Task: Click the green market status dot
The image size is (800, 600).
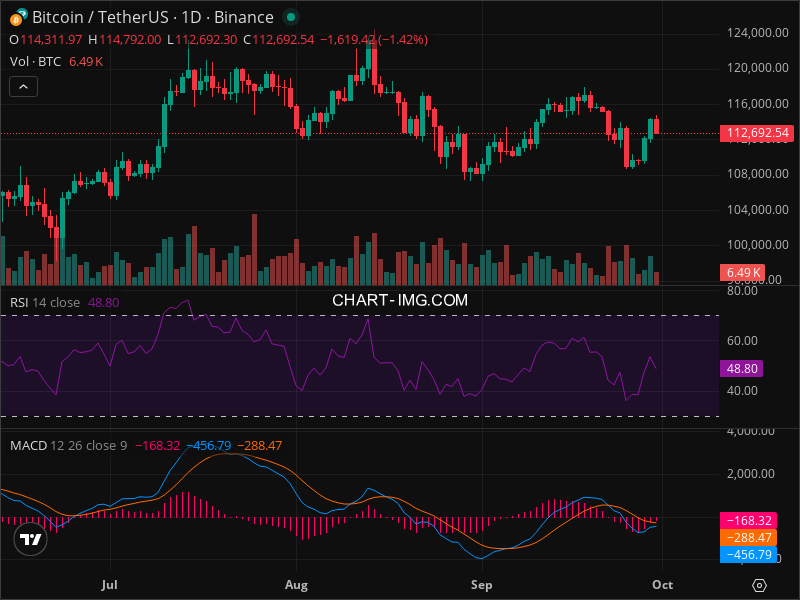Action: (290, 18)
